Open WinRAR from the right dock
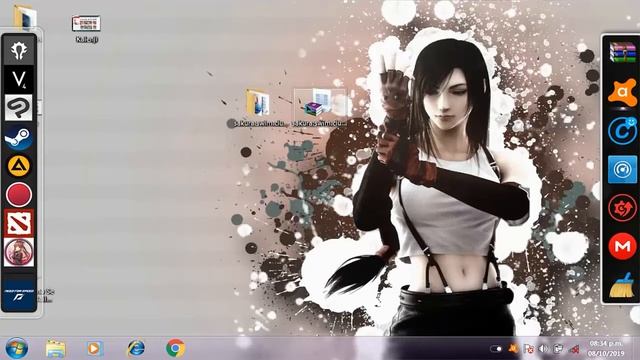 click(622, 52)
